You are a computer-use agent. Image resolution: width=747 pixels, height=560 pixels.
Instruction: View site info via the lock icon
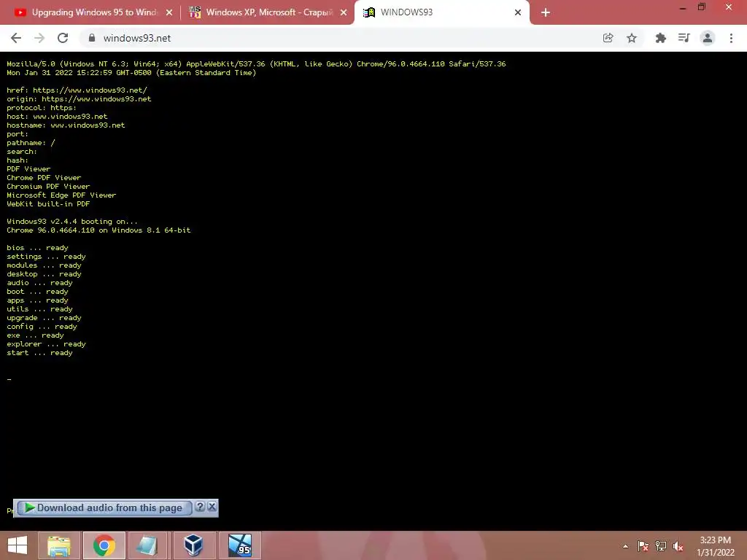[92, 38]
